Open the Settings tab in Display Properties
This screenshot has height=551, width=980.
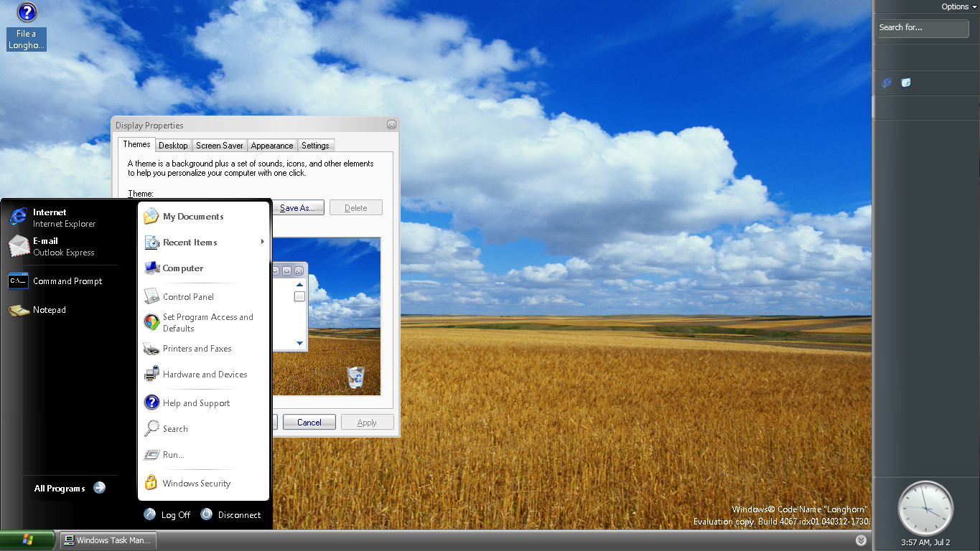click(315, 145)
